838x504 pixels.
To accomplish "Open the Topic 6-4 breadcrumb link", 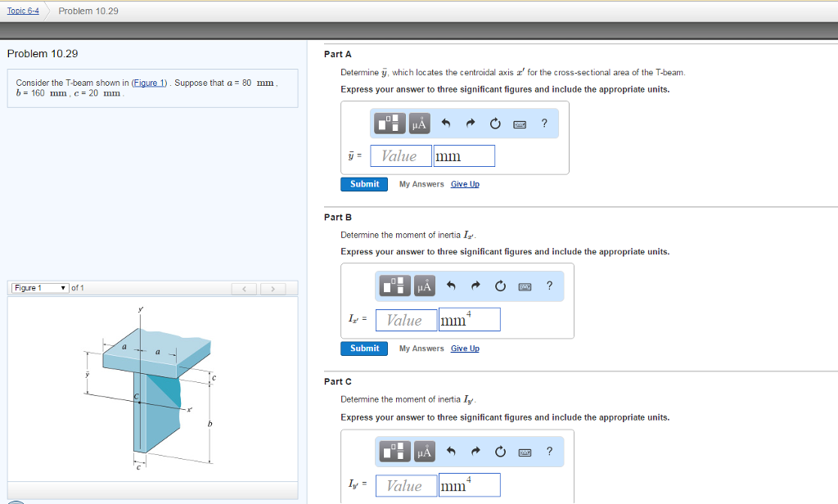I will coord(23,11).
